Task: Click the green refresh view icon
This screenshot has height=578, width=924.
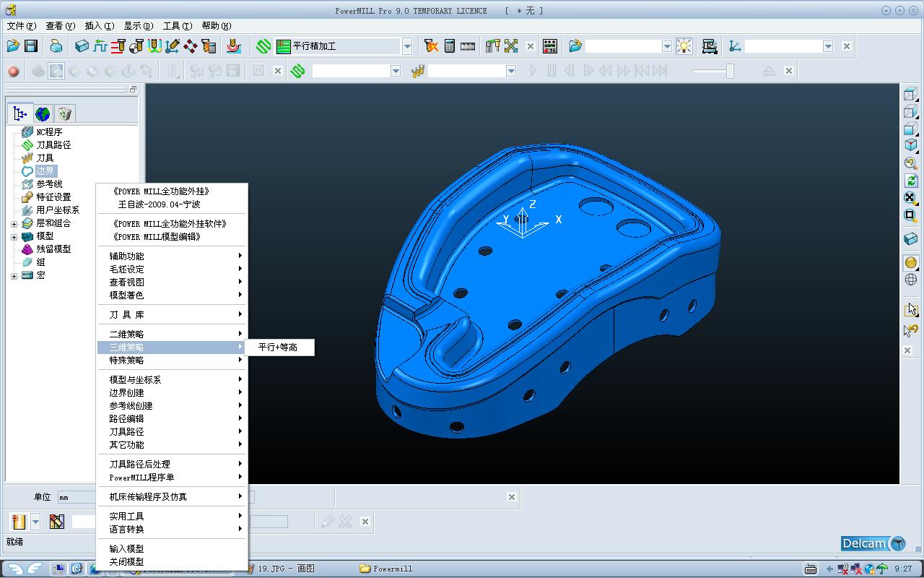Action: point(911,181)
